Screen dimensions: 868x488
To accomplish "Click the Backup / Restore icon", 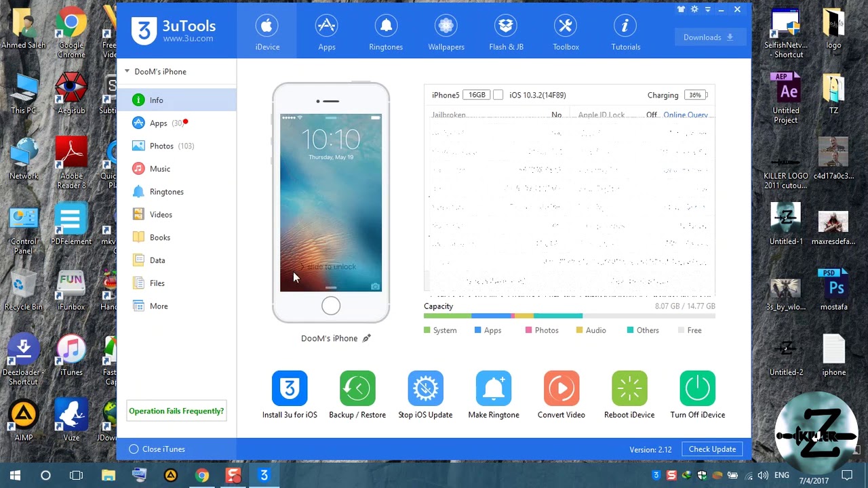I will [357, 388].
